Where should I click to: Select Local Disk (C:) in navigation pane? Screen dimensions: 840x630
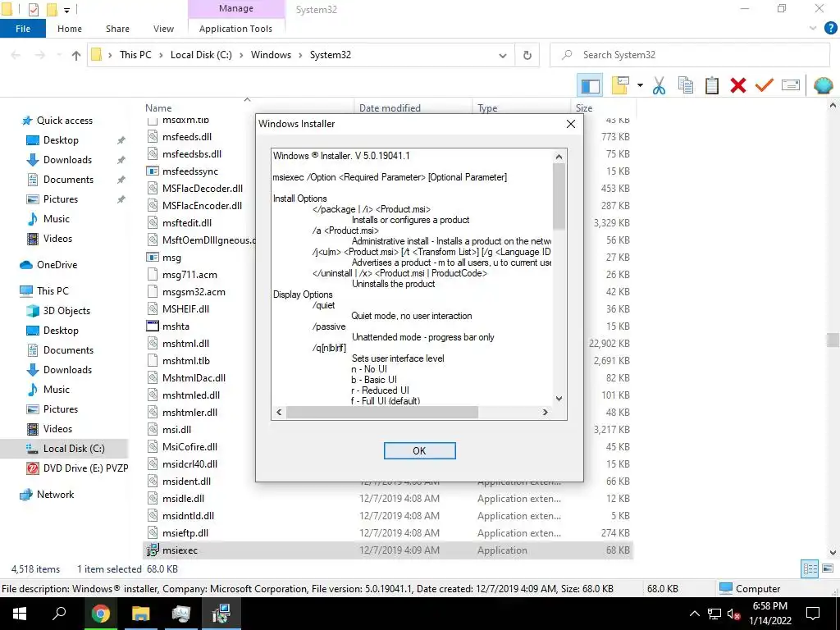tap(74, 449)
